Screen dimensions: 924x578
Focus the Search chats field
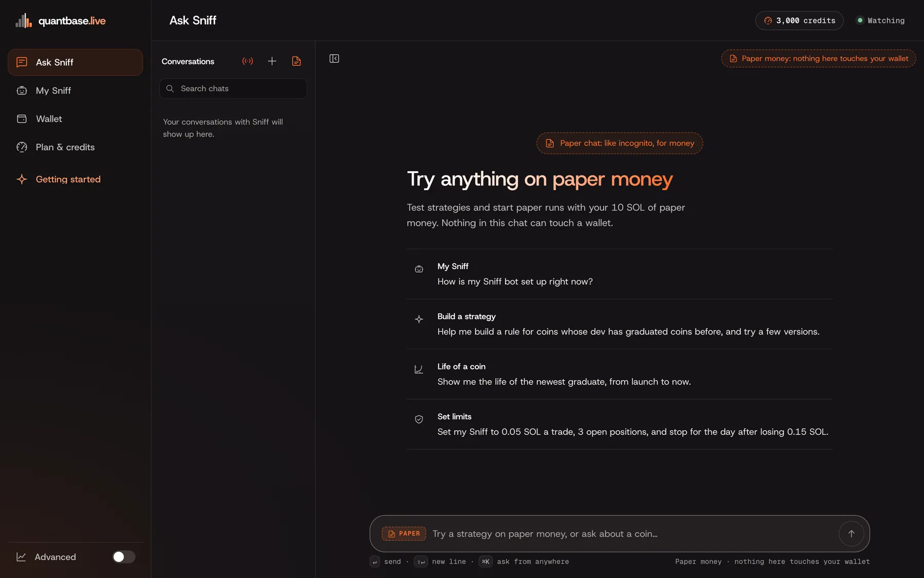233,88
